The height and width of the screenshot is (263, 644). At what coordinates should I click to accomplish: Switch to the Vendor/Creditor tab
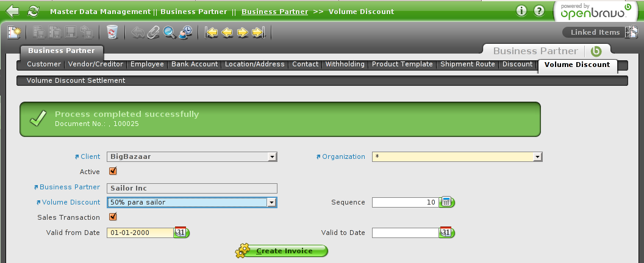(96, 64)
